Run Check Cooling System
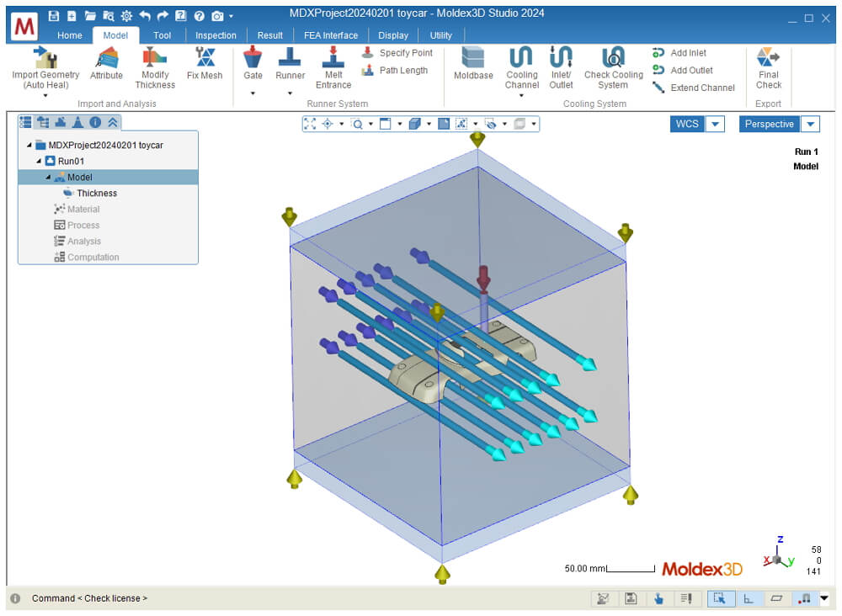Viewport: 842px width, 616px height. click(x=613, y=67)
